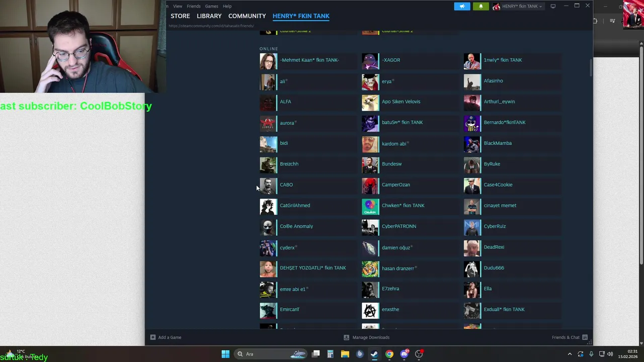Open OBS Studio taskbar icon
This screenshot has width=644, height=362.
pos(419,354)
